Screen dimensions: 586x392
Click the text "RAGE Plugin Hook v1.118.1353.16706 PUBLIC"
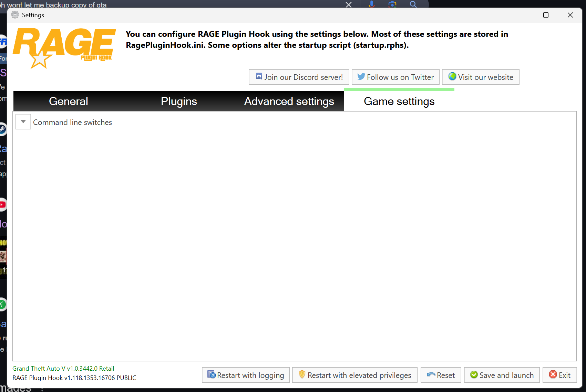[x=74, y=378]
